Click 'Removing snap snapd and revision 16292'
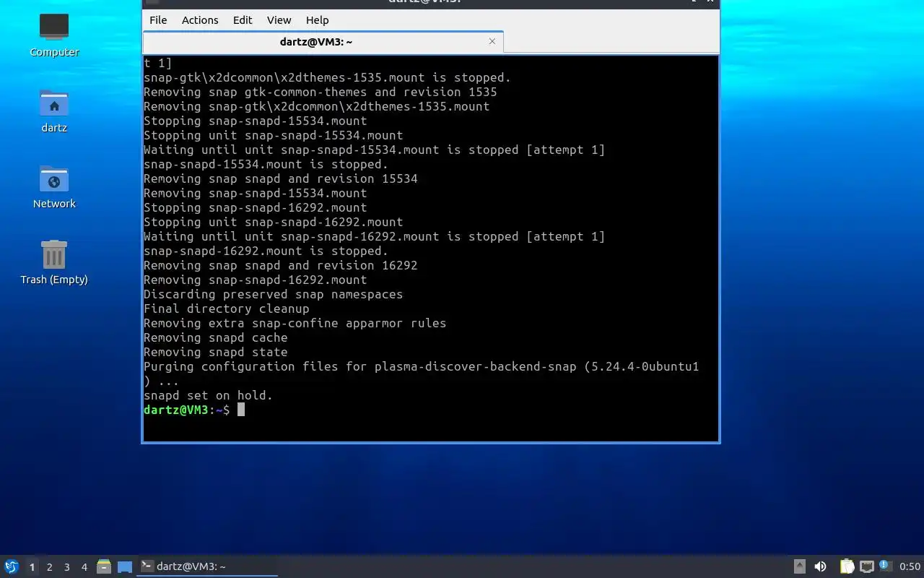Image resolution: width=924 pixels, height=578 pixels. tap(280, 265)
